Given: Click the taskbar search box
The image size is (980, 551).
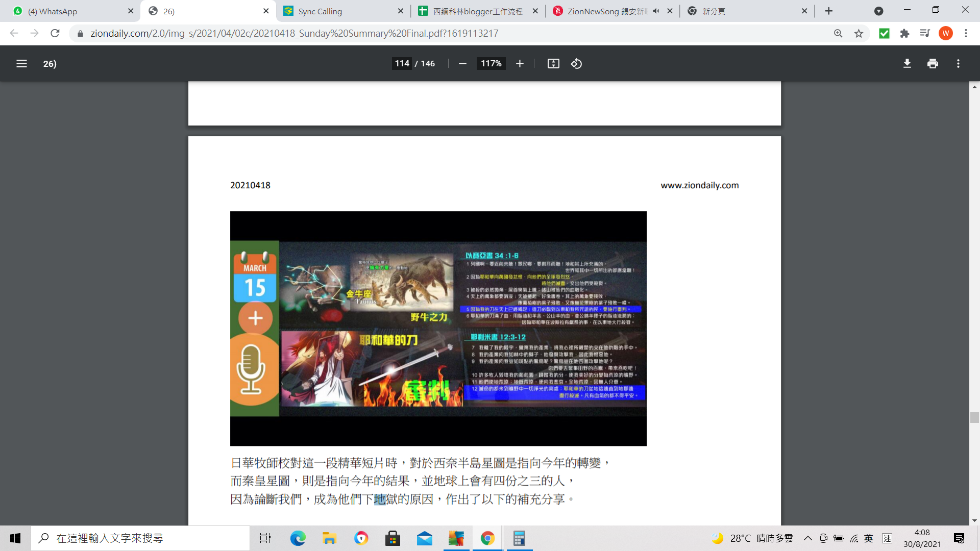Looking at the screenshot, I should click(141, 538).
